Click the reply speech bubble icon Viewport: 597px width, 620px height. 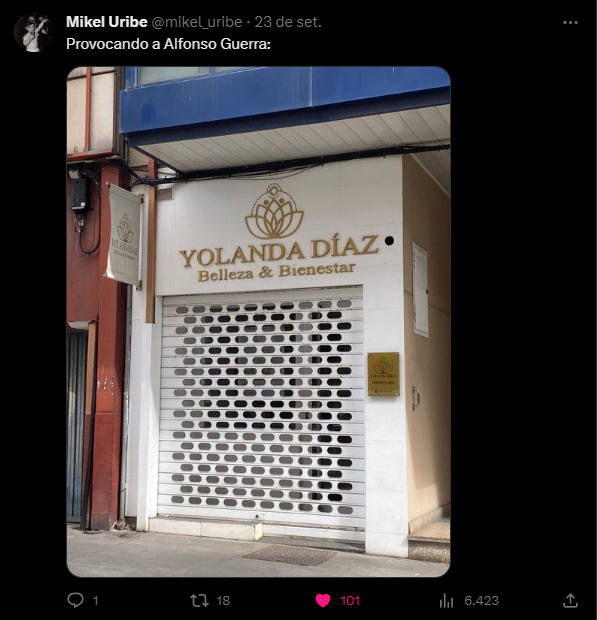tap(75, 600)
